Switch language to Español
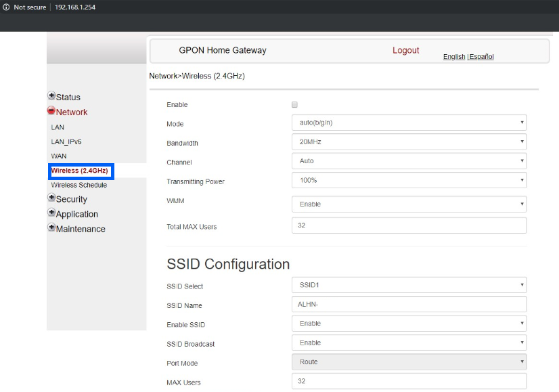Image resolution: width=559 pixels, height=392 pixels. pos(482,56)
